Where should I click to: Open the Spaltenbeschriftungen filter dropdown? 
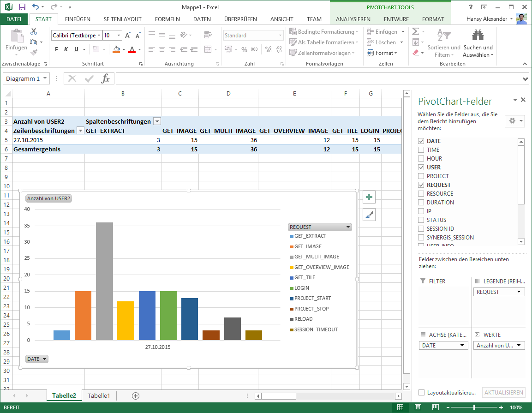pos(157,120)
